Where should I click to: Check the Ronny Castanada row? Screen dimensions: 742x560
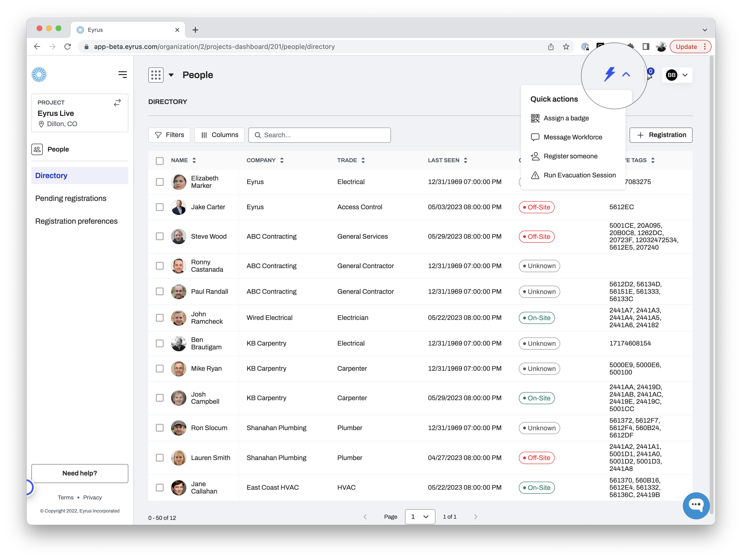(x=160, y=266)
